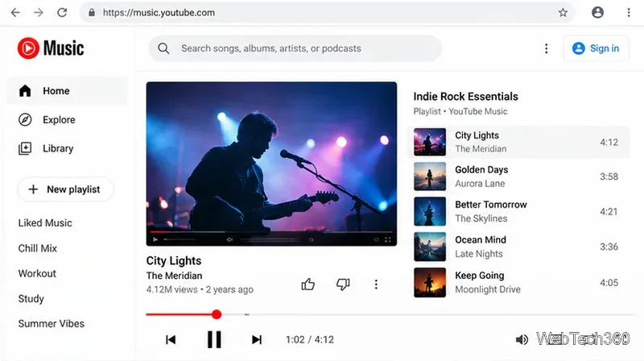Click the Ocean Mind thumbnail
This screenshot has height=361, width=644.
point(430,247)
